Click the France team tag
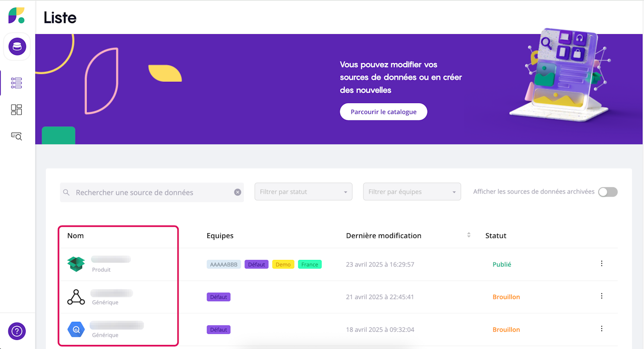This screenshot has height=349, width=644. pyautogui.click(x=309, y=265)
